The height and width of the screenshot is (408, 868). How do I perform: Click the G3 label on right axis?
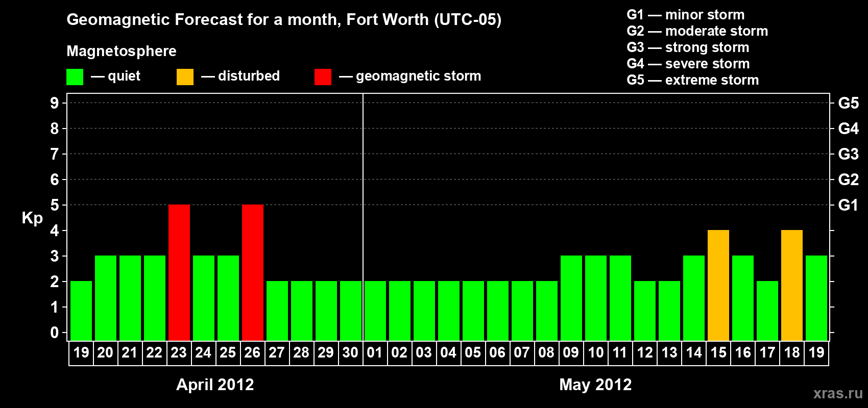coord(848,154)
